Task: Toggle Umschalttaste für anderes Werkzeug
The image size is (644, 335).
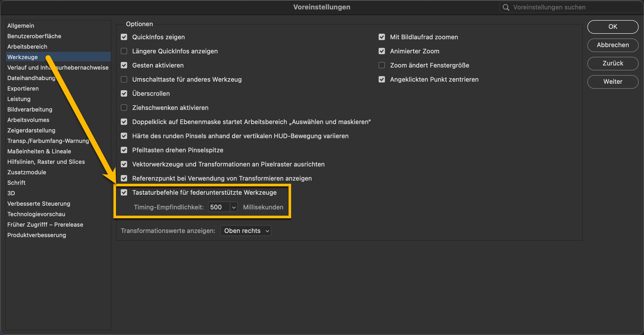Action: click(124, 79)
